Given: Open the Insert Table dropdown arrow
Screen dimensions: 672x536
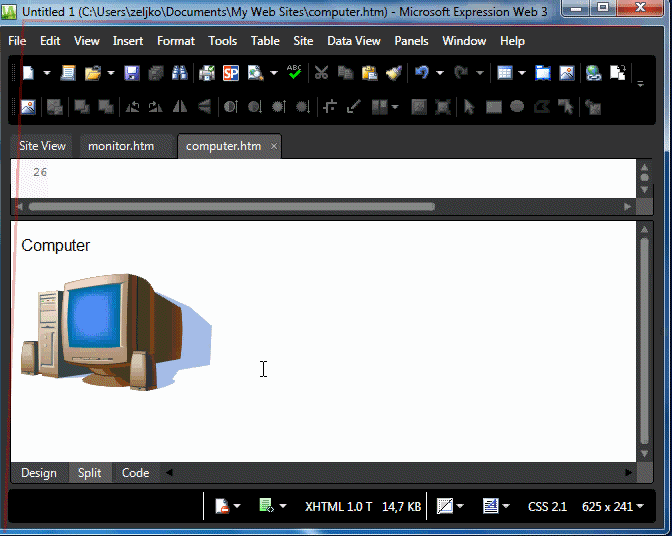Looking at the screenshot, I should [522, 73].
